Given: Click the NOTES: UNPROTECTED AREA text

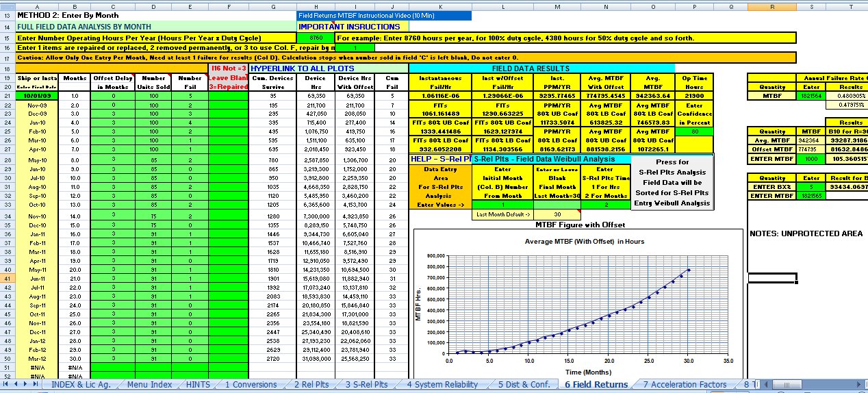Looking at the screenshot, I should [x=806, y=233].
